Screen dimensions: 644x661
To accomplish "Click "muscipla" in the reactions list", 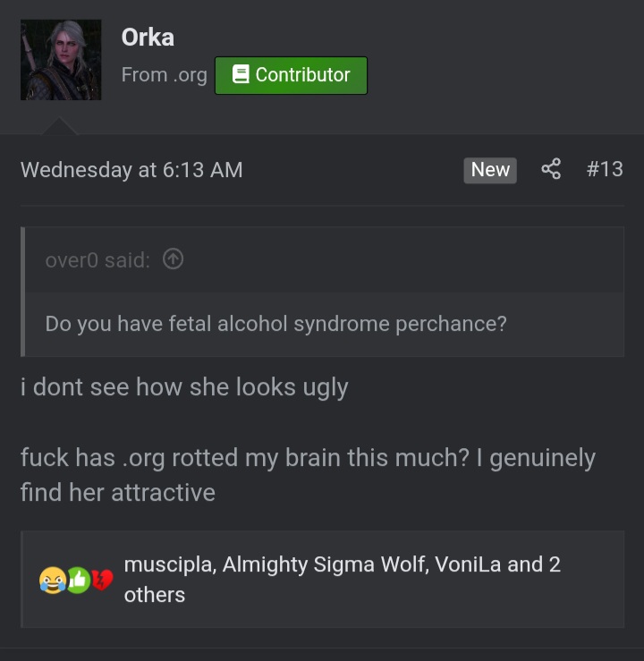I will pos(168,565).
